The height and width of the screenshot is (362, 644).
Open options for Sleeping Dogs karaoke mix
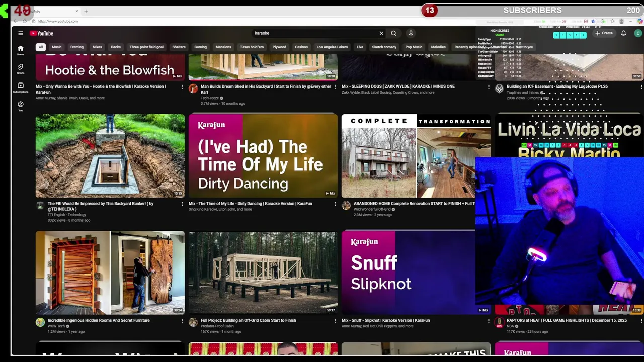pos(489,87)
